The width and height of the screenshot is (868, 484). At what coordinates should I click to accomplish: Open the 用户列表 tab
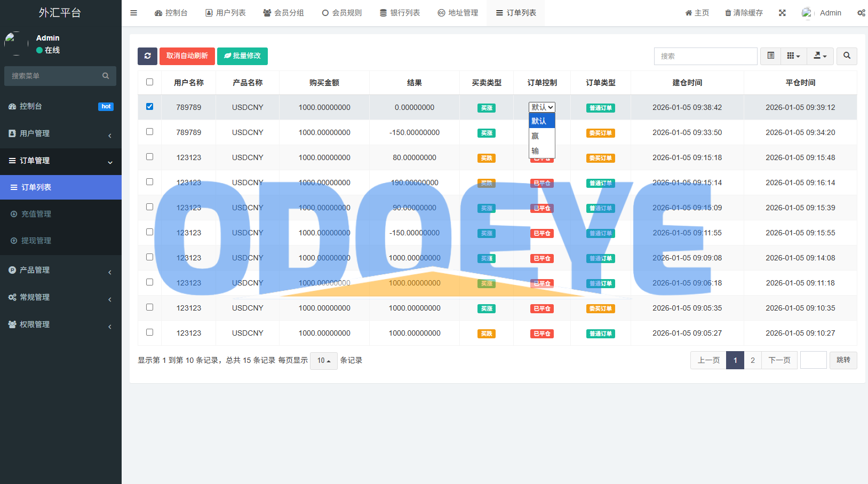click(x=226, y=13)
